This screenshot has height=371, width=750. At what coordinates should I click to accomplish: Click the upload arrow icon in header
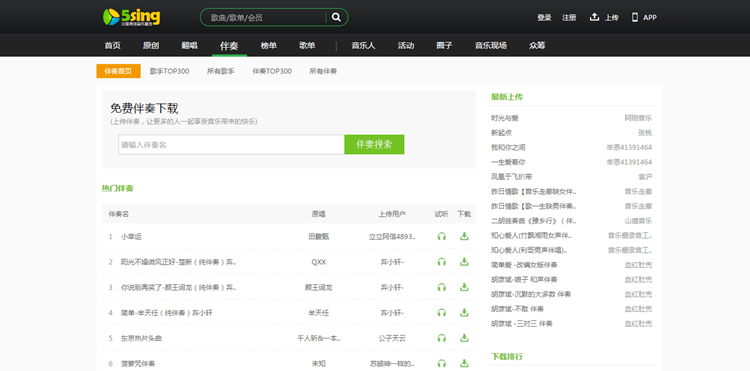point(594,17)
